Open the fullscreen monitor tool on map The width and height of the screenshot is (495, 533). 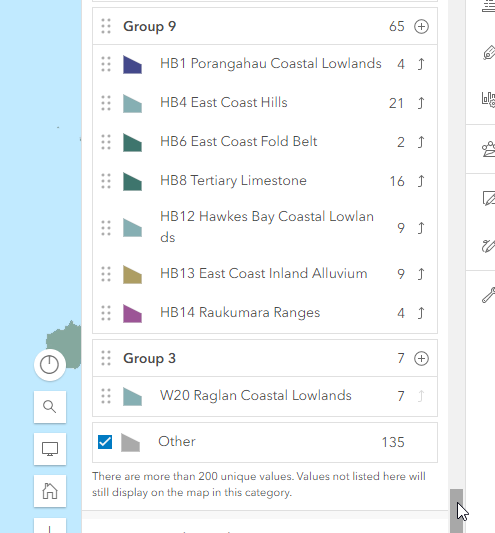[50, 449]
